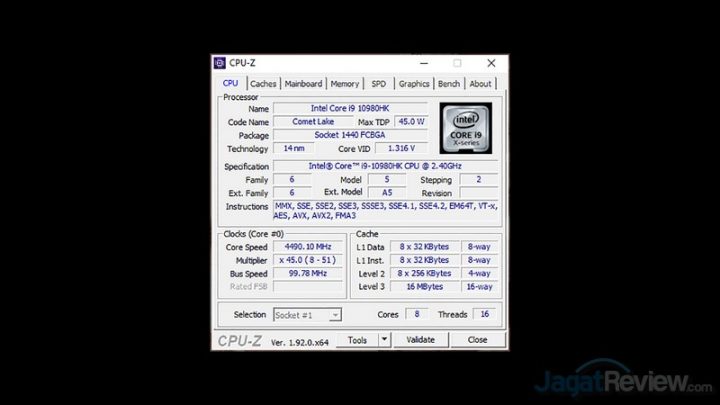Click the processor Name field
The height and width of the screenshot is (405, 720).
tap(350, 108)
